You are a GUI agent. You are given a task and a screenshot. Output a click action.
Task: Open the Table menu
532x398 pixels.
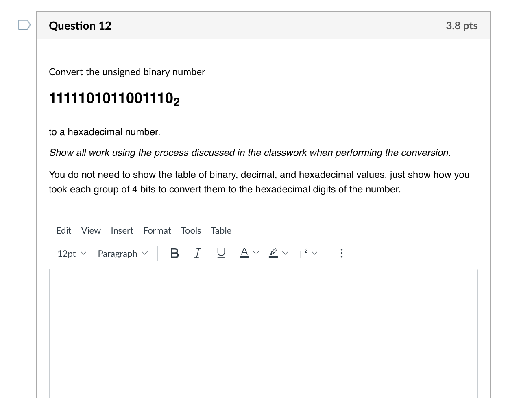coord(221,230)
